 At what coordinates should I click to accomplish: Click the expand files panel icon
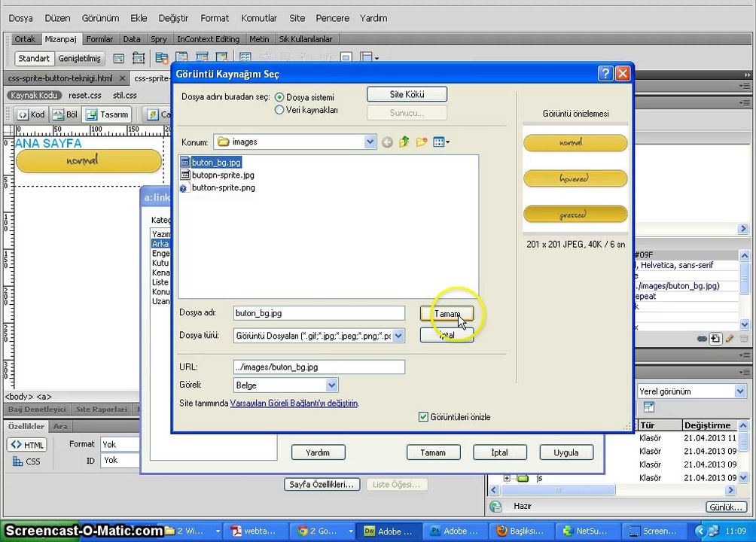pyautogui.click(x=649, y=407)
